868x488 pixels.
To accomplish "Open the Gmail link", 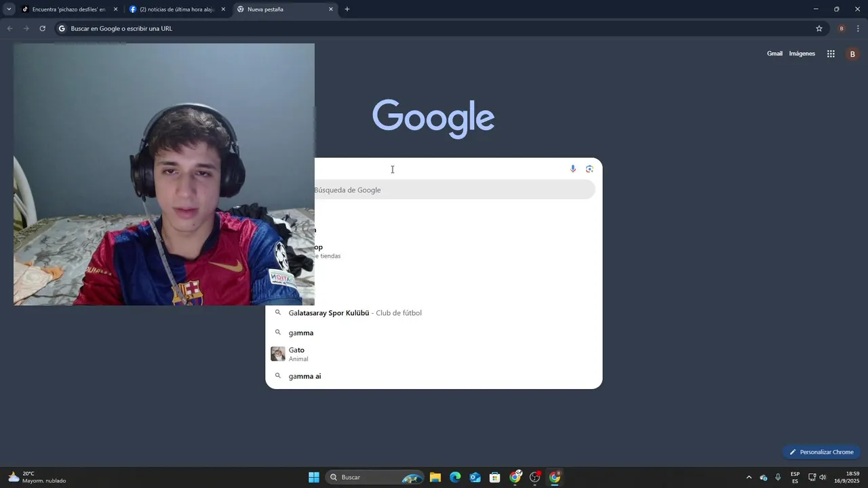I will (774, 54).
